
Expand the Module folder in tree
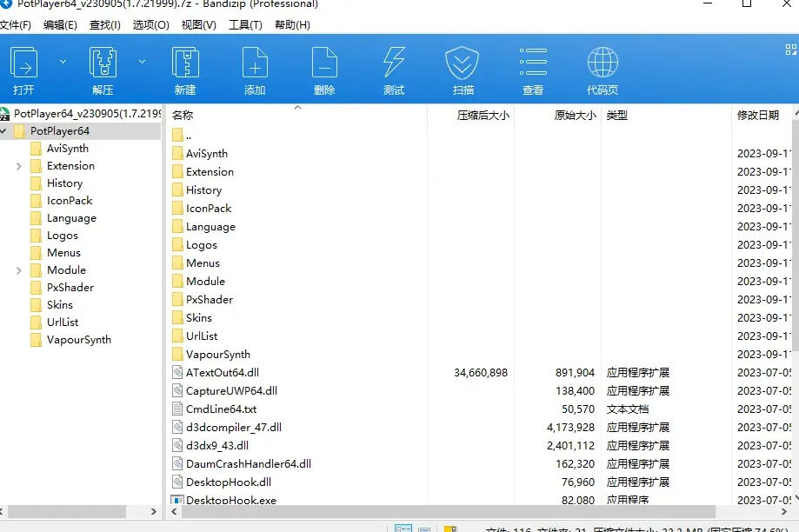coord(19,270)
